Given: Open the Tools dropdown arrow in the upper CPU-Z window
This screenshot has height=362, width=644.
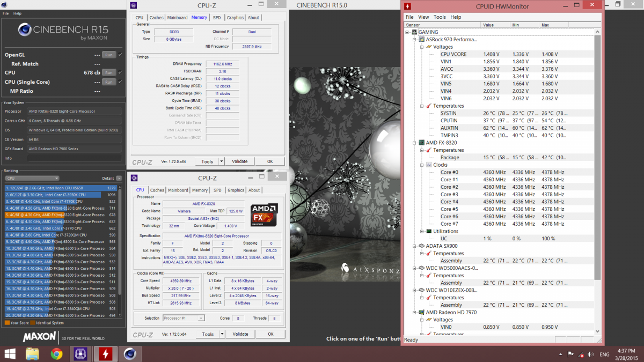Looking at the screenshot, I should 221,161.
